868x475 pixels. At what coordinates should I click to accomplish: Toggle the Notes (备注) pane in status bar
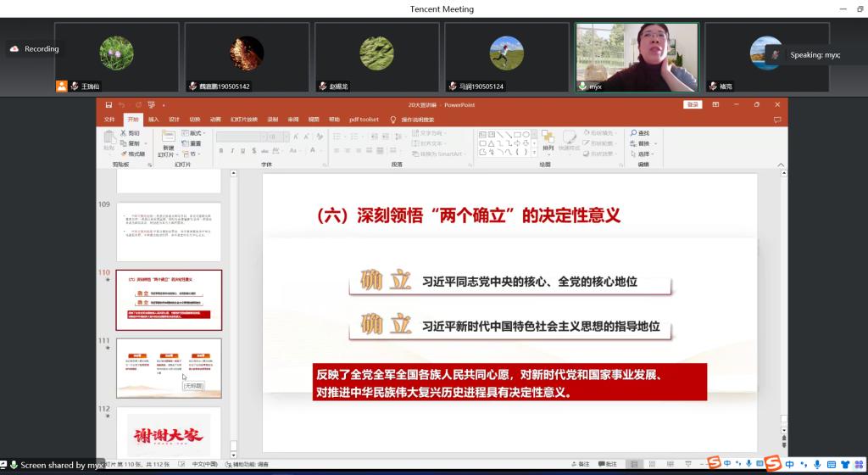[581, 464]
